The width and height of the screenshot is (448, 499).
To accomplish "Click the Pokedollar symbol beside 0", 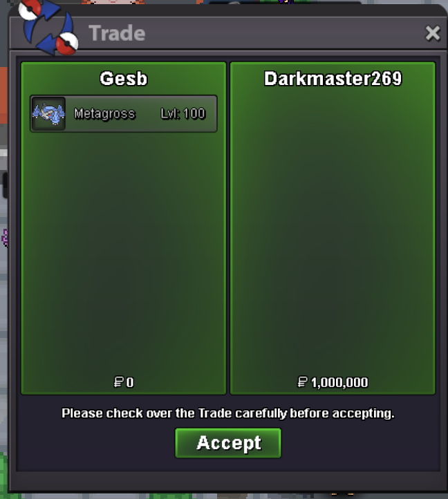I will click(118, 382).
